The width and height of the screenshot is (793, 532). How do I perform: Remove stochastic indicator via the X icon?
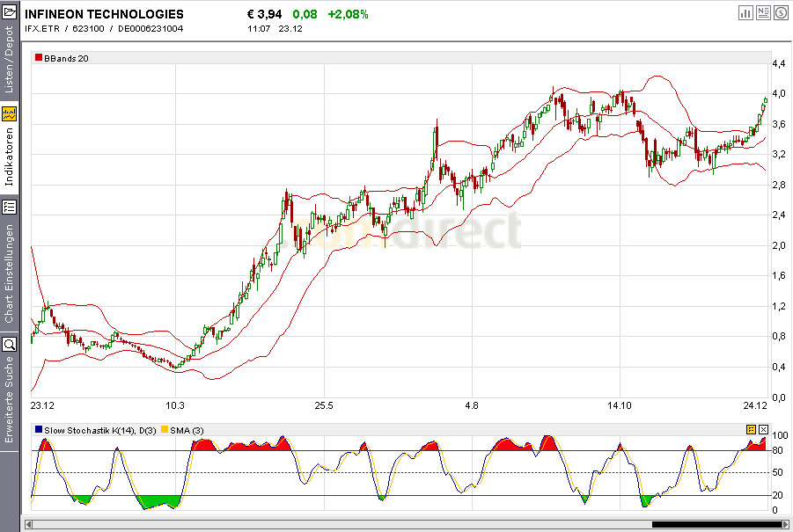tap(763, 429)
